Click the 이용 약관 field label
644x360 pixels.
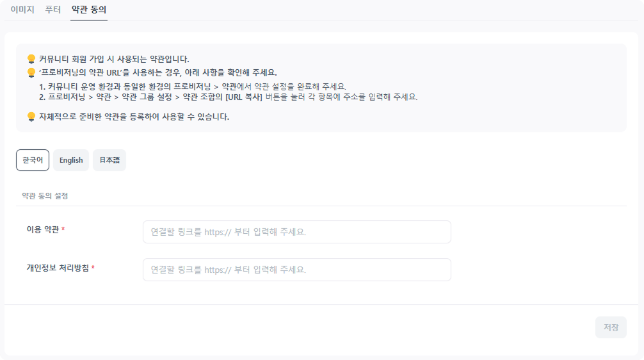click(43, 229)
